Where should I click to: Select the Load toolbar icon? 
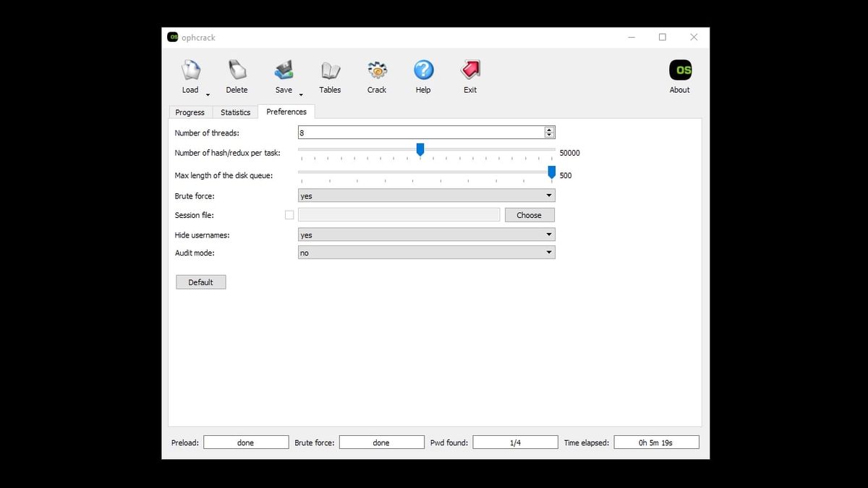point(190,70)
